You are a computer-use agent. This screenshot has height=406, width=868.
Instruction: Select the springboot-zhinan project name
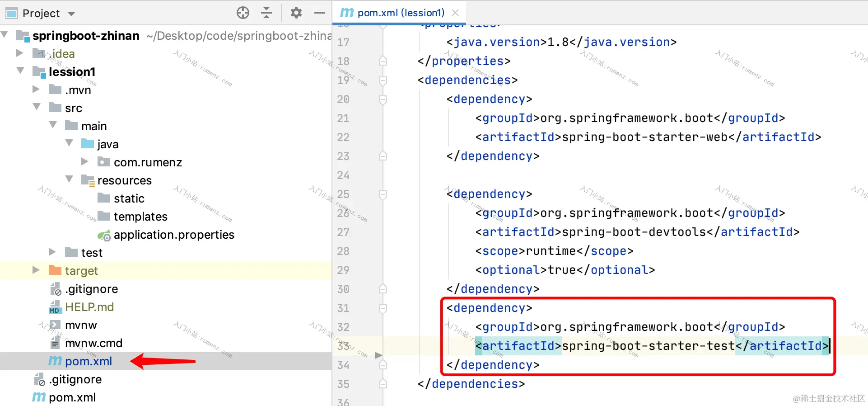pyautogui.click(x=86, y=36)
